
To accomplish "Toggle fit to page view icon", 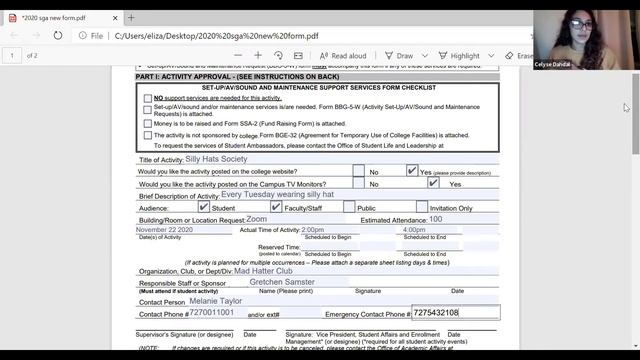I will [298, 56].
